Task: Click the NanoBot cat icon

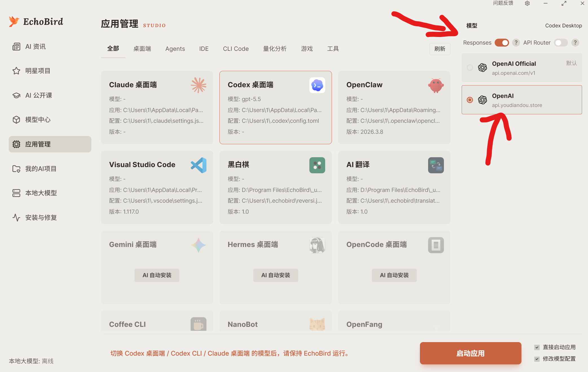Action: click(x=317, y=324)
